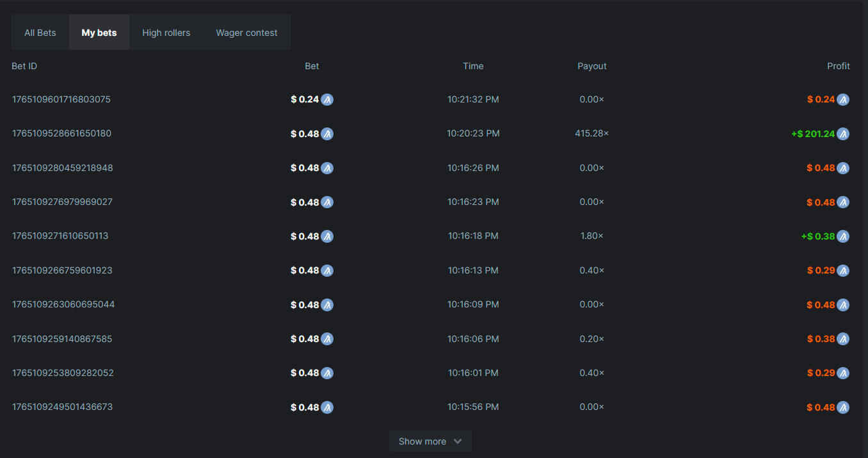Click the coin icon on the 10:16:26 PM bet amount

(327, 168)
